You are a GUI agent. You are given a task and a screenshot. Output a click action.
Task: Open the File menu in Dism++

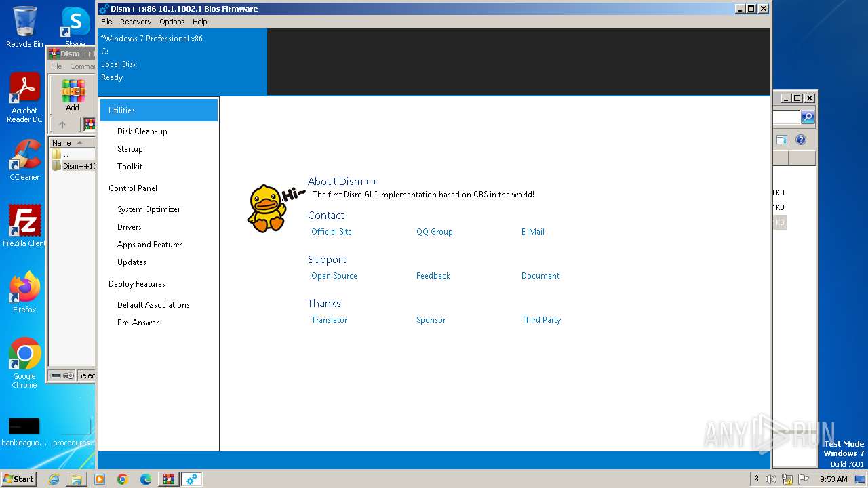(x=106, y=22)
